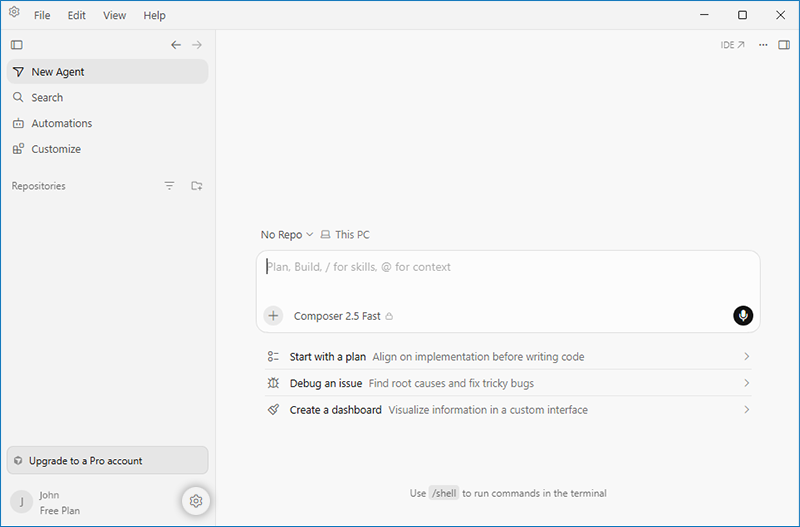Open settings gear near John's profile
This screenshot has height=527, width=800.
coord(196,501)
